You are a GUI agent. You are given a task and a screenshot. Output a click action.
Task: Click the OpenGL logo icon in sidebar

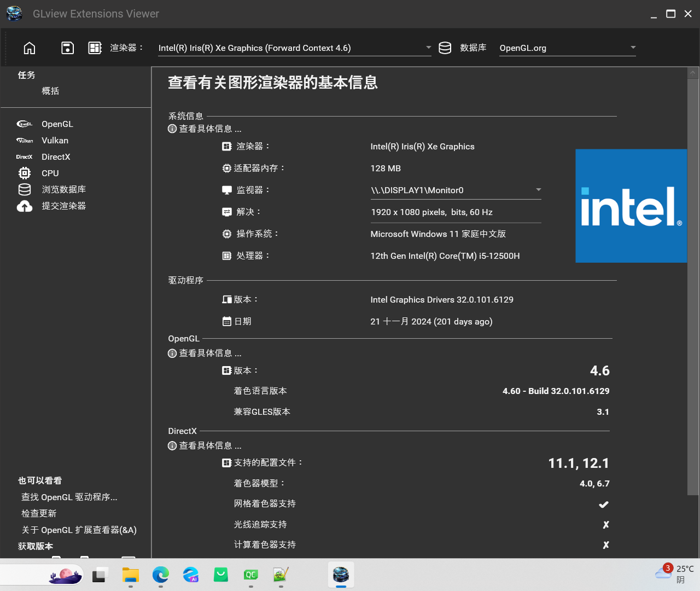(x=25, y=124)
